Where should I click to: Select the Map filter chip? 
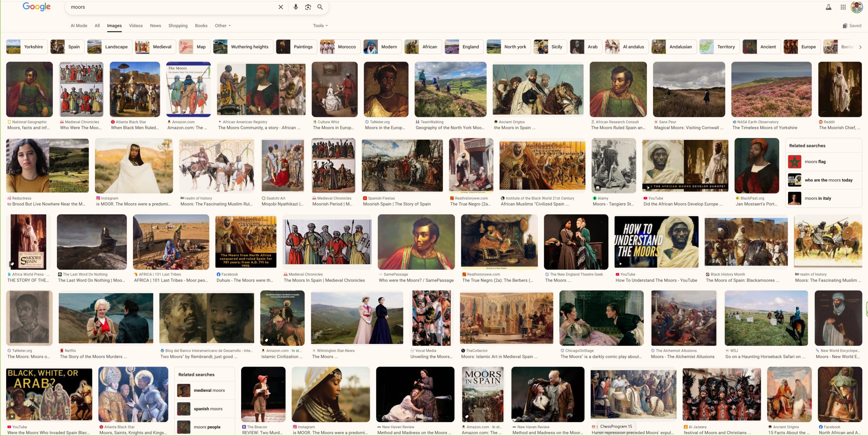[x=195, y=47]
